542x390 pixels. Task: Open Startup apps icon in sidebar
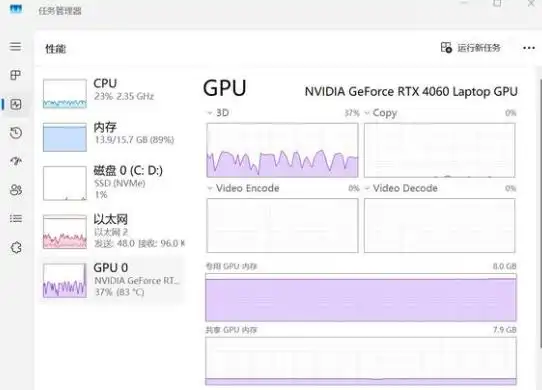[16, 161]
